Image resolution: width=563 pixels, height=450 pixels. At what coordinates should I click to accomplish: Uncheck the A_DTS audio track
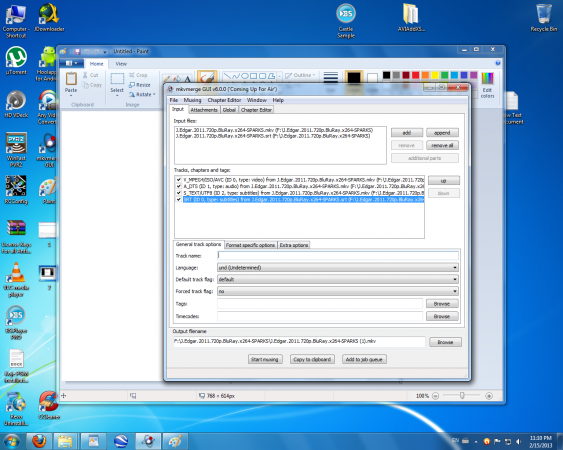point(178,186)
